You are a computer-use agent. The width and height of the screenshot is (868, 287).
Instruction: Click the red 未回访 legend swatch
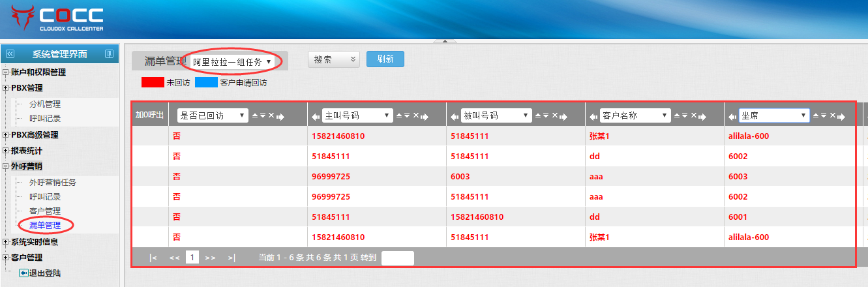pos(153,83)
